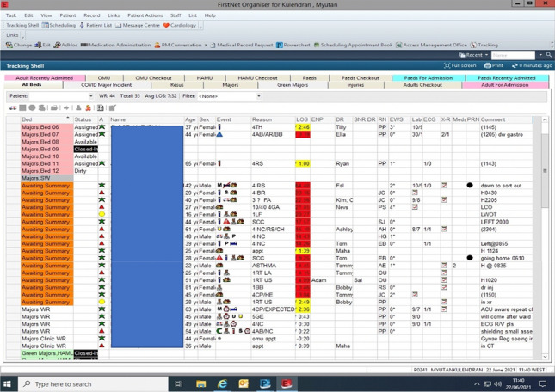Open the Patient Actions menu

click(x=145, y=15)
